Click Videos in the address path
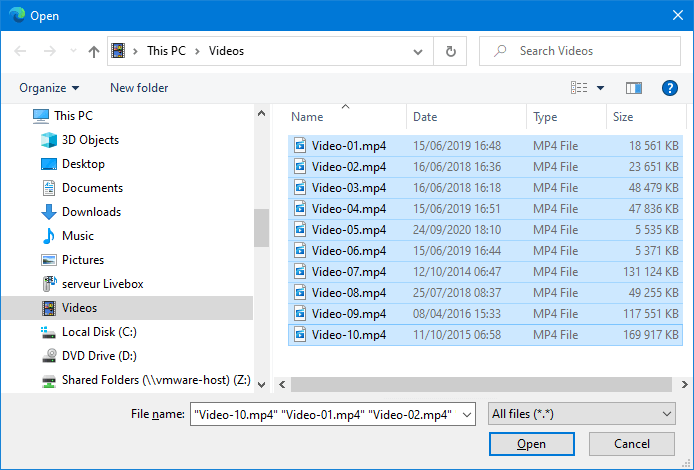 pos(226,51)
